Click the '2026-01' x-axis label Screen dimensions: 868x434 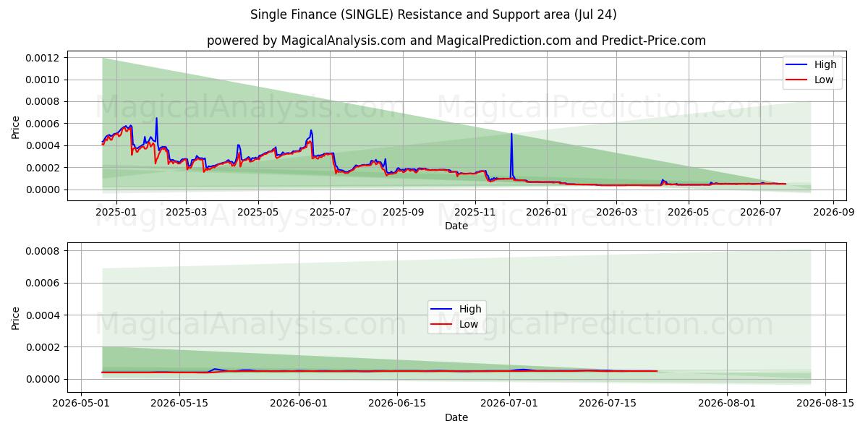(x=547, y=213)
